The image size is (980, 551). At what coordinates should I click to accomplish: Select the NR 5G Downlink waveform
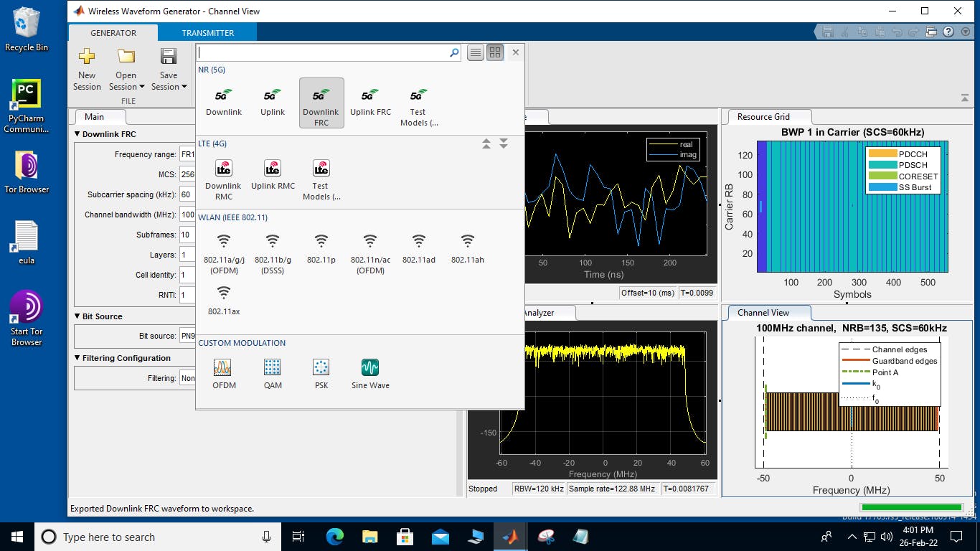(x=224, y=103)
